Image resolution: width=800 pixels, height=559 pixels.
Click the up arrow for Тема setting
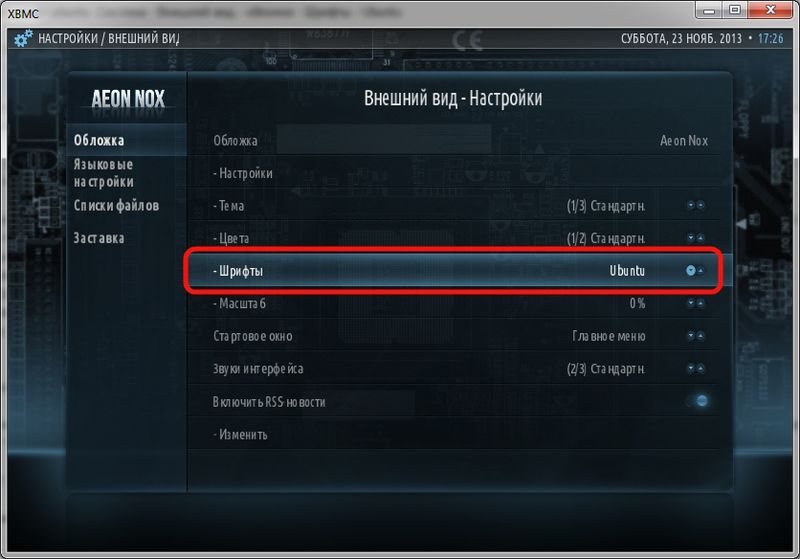(701, 205)
